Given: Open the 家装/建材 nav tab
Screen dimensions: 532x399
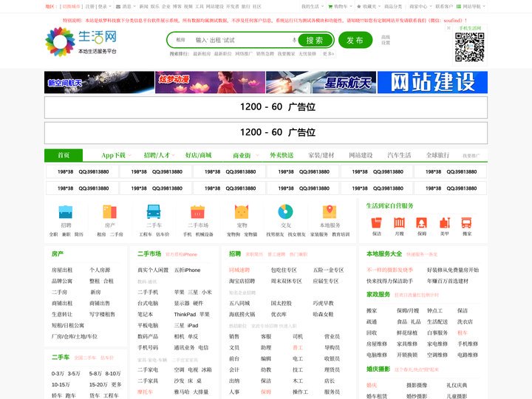Looking at the screenshot, I should coord(321,155).
